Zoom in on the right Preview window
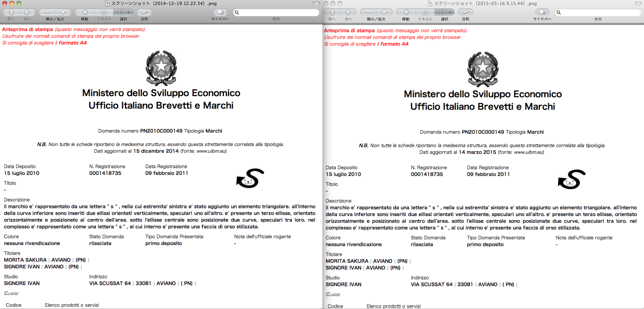The width and height of the screenshot is (644, 309). coord(384,12)
